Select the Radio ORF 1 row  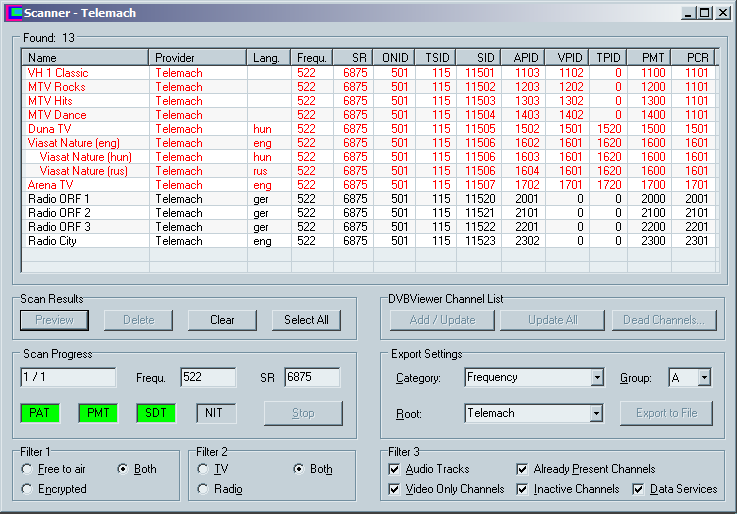click(369, 199)
